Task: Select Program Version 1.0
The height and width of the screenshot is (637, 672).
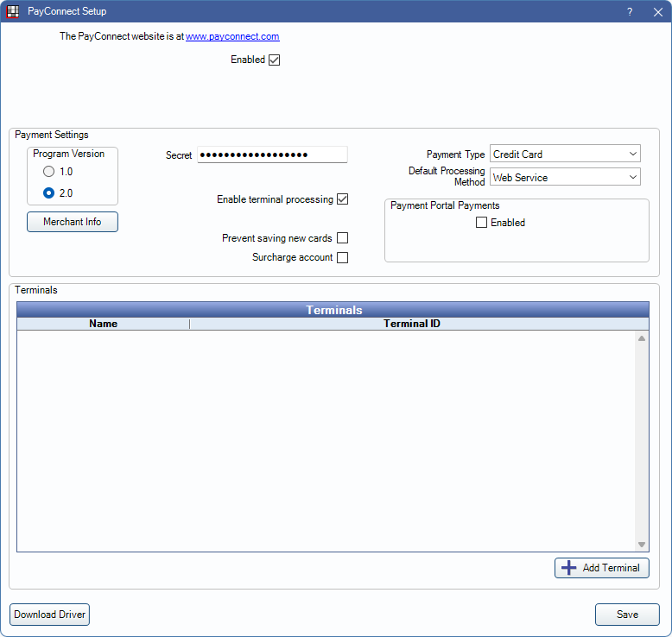Action: click(x=49, y=172)
